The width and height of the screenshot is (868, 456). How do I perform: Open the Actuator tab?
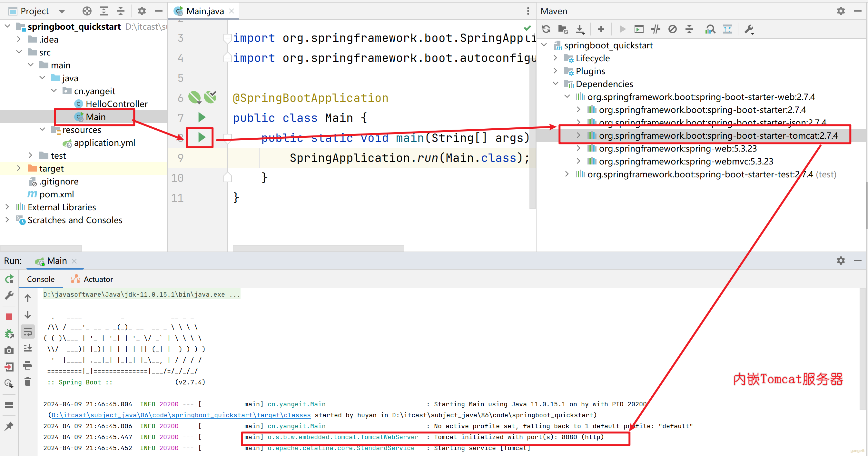pos(92,279)
